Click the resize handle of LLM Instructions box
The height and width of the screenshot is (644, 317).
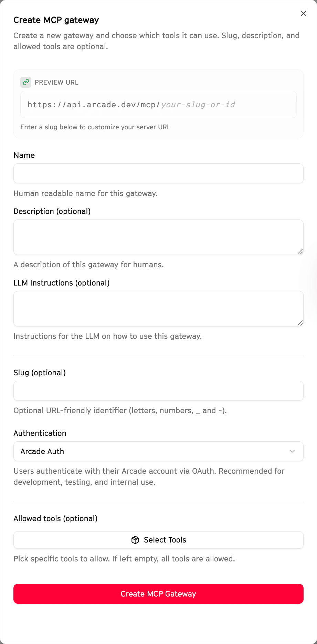click(300, 324)
